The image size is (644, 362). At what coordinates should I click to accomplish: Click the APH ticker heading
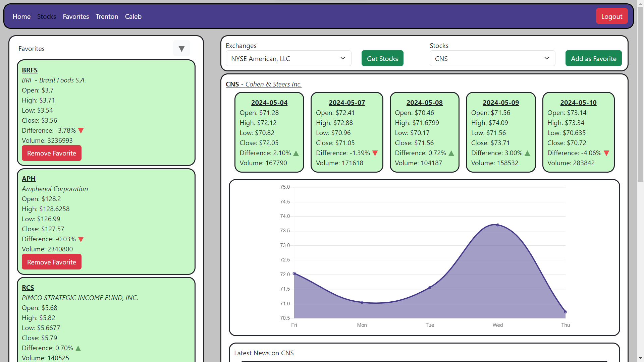(x=29, y=179)
